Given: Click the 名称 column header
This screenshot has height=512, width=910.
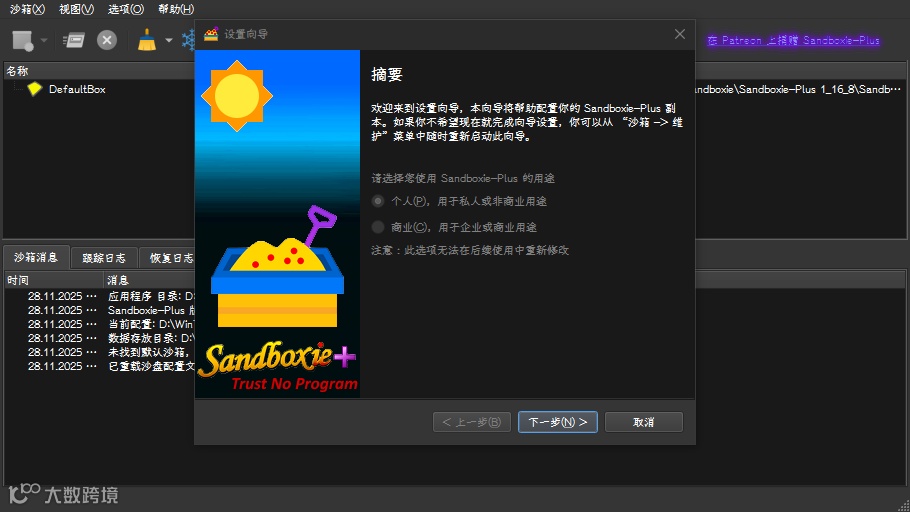Looking at the screenshot, I should click(x=99, y=71).
